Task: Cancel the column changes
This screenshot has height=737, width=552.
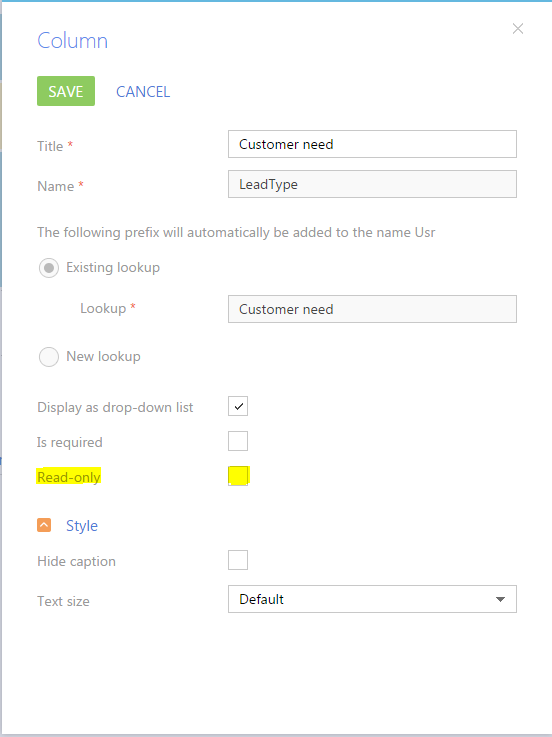Action: [x=143, y=92]
